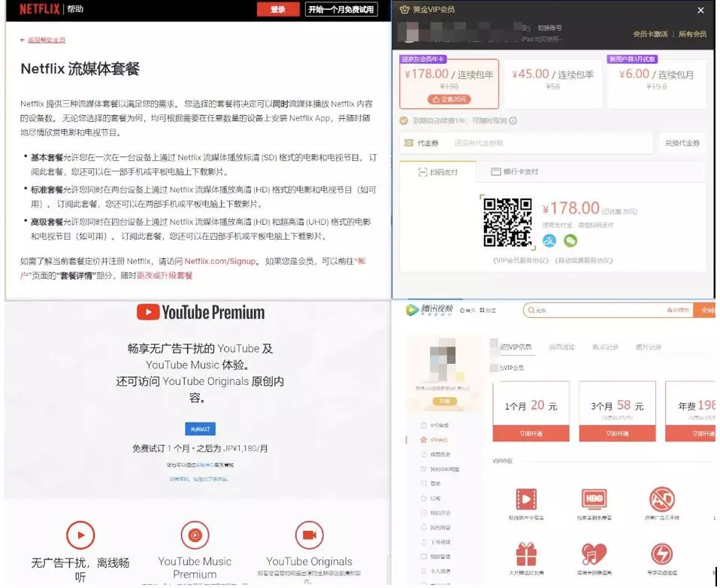Screen dimensions: 720x588
Task: Click the film-strip play privilege icon
Action: pos(526,499)
